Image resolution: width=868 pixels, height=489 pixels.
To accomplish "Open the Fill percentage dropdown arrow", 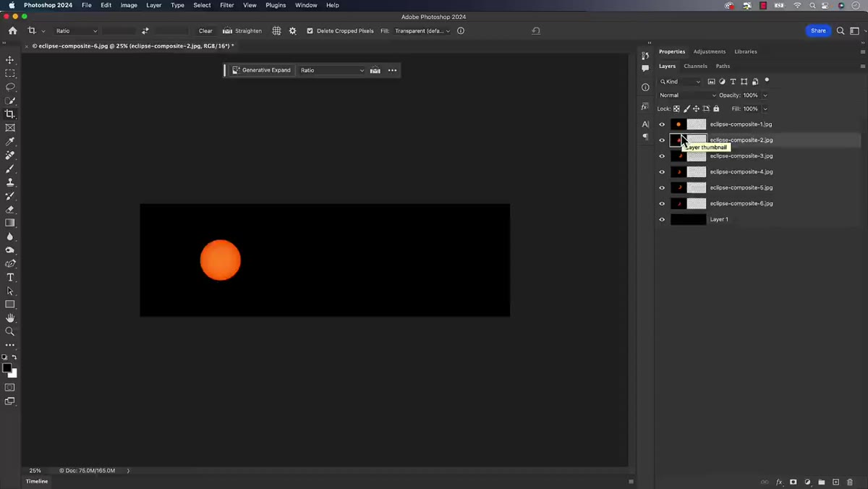I will tap(765, 109).
